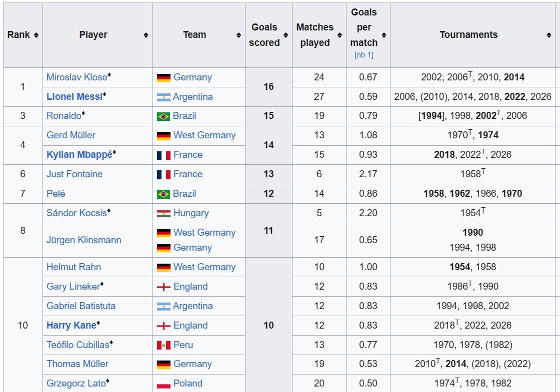Sort table by Rank column arrows
This screenshot has width=560, height=392.
point(36,35)
